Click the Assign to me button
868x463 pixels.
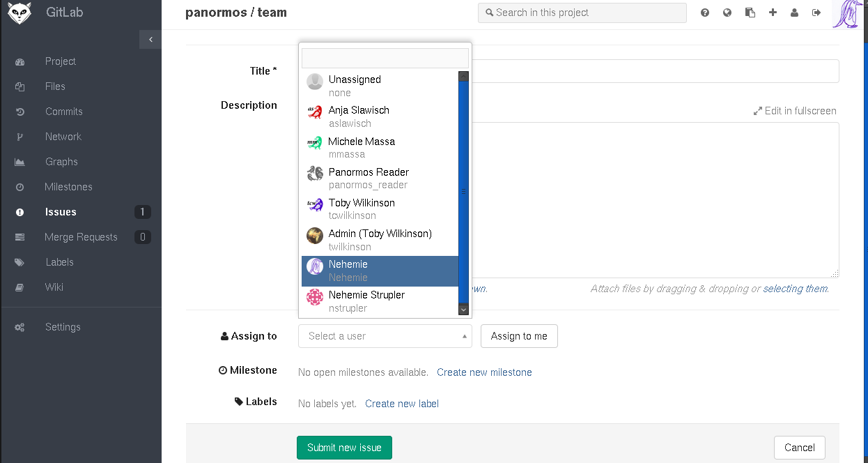pyautogui.click(x=519, y=336)
